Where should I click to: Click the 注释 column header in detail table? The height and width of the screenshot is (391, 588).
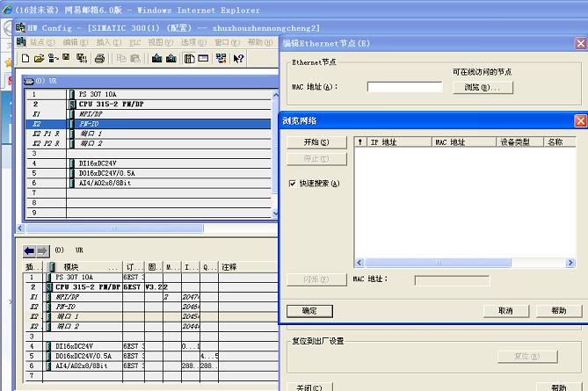pyautogui.click(x=248, y=267)
